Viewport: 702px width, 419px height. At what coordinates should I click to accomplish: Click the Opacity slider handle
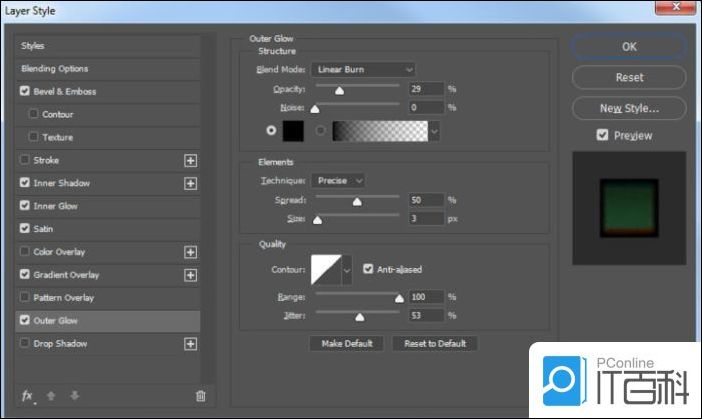(339, 91)
